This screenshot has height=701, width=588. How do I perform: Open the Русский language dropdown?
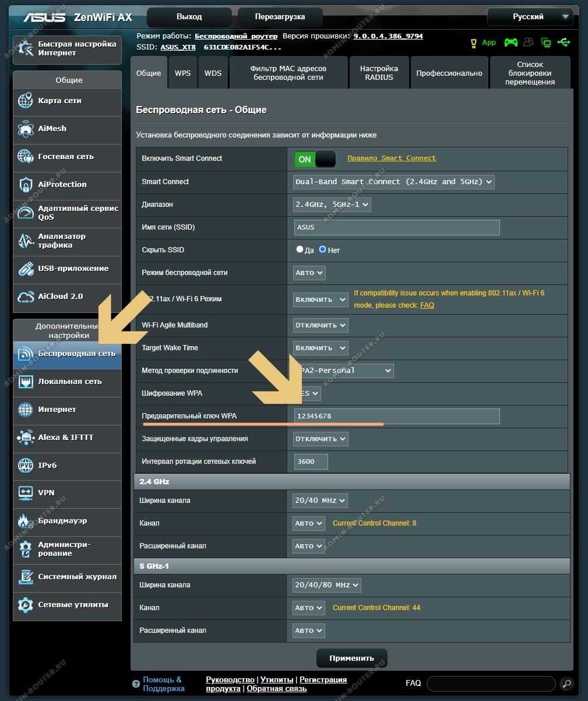tap(529, 17)
